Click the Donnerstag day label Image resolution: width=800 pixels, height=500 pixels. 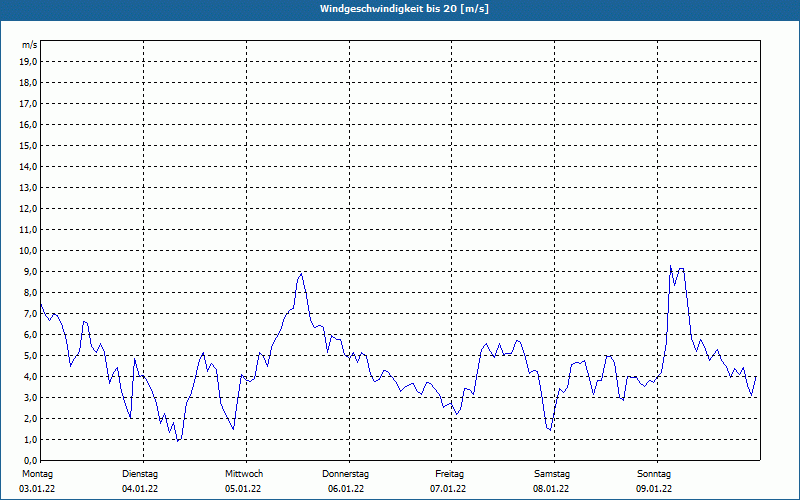point(345,474)
